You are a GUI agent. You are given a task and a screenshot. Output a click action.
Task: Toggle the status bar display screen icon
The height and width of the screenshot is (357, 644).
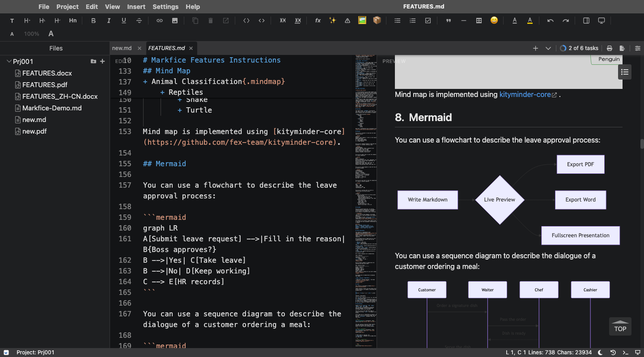[638, 353]
